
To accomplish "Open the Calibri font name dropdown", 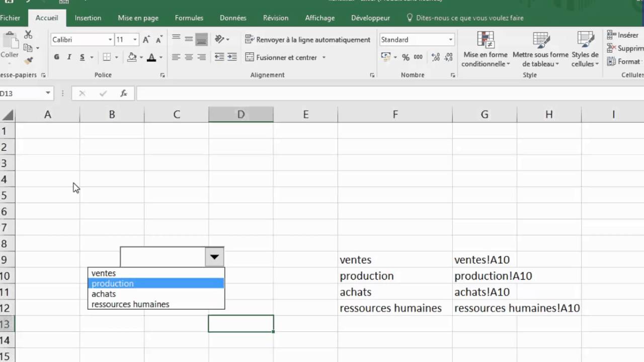I will 110,39.
